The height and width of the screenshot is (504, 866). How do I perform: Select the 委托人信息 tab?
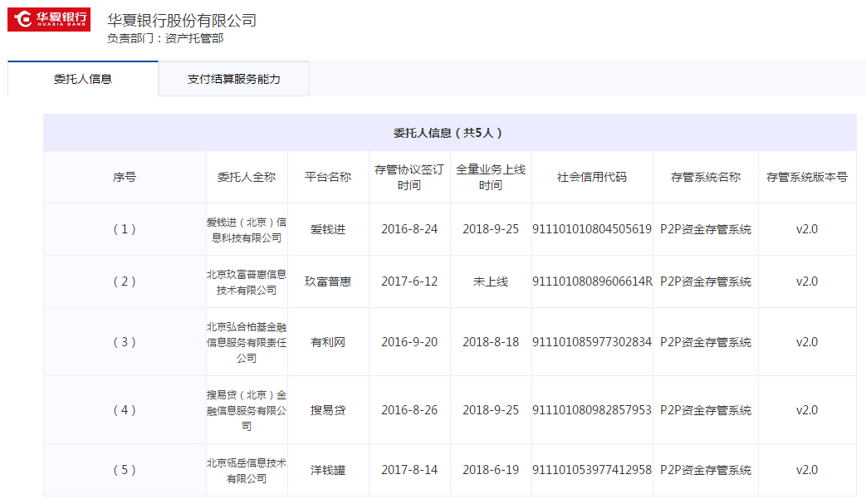click(83, 79)
